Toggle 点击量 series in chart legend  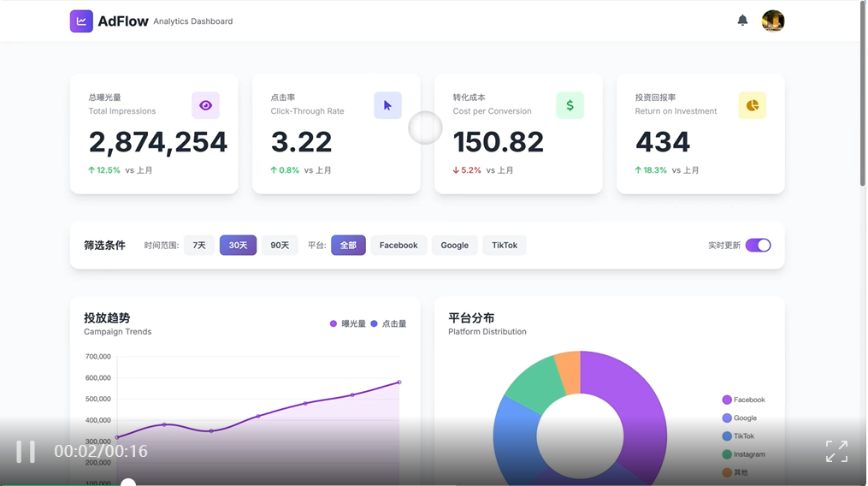(x=388, y=323)
